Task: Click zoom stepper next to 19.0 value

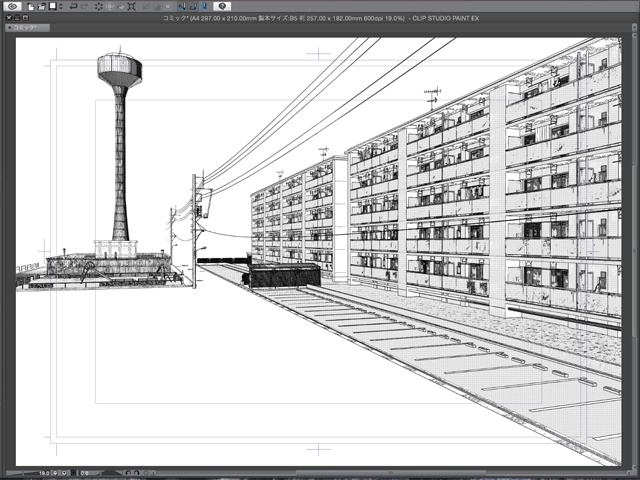Action: coord(57,471)
